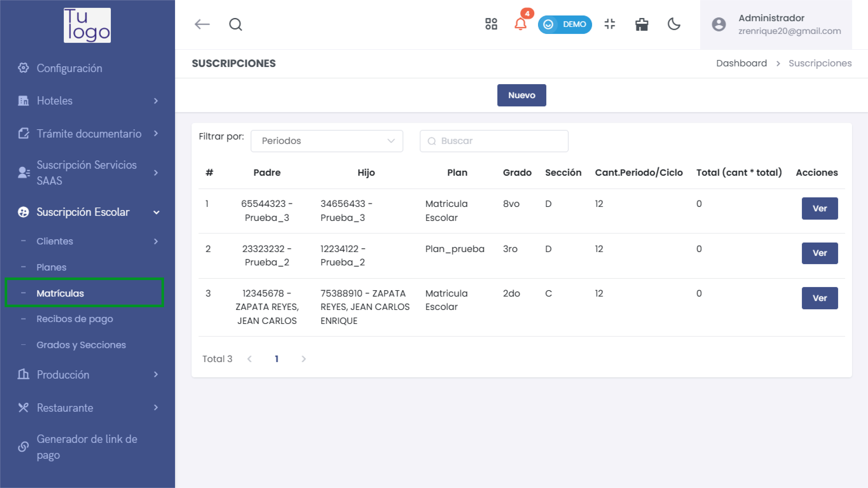Click the Tu logo image
The image size is (868, 488).
pos(87,25)
